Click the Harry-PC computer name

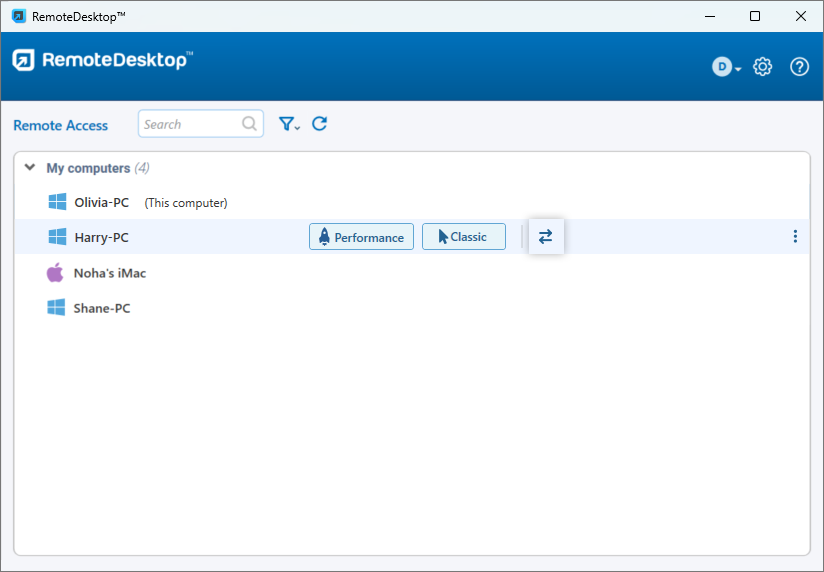pyautogui.click(x=101, y=238)
